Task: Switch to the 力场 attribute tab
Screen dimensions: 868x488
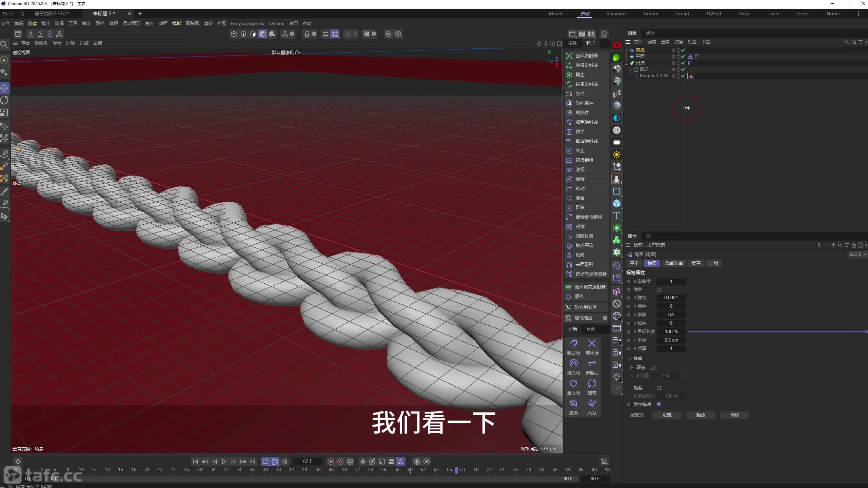Action: [x=713, y=263]
